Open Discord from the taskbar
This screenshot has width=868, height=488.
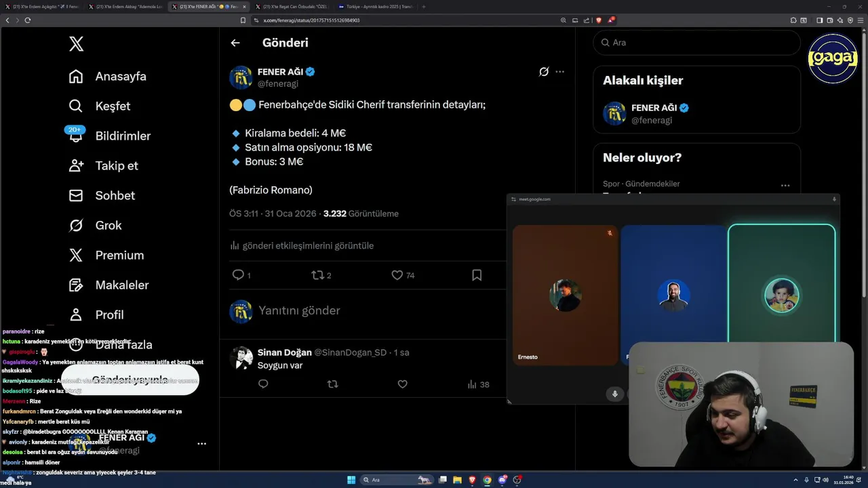point(502,480)
